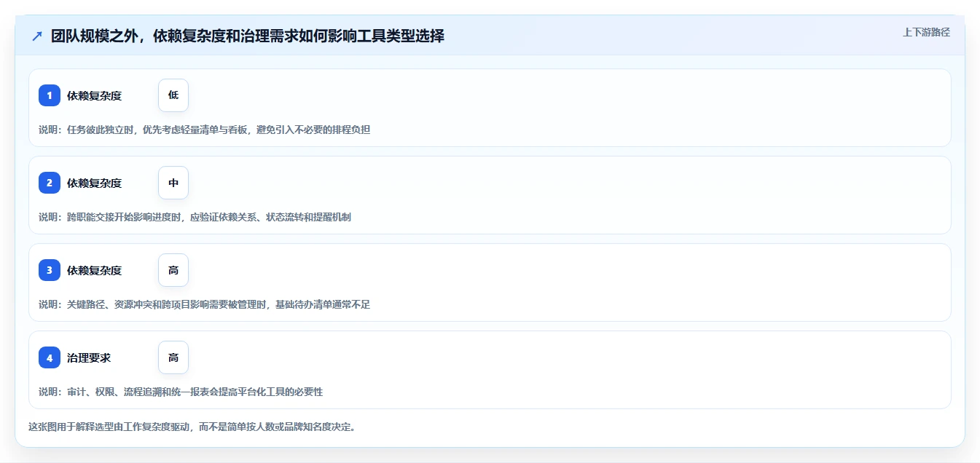
Task: Select the title 团队规模之外，依赖复杂度和治理需求如何影响工具类型选择
Action: click(248, 36)
